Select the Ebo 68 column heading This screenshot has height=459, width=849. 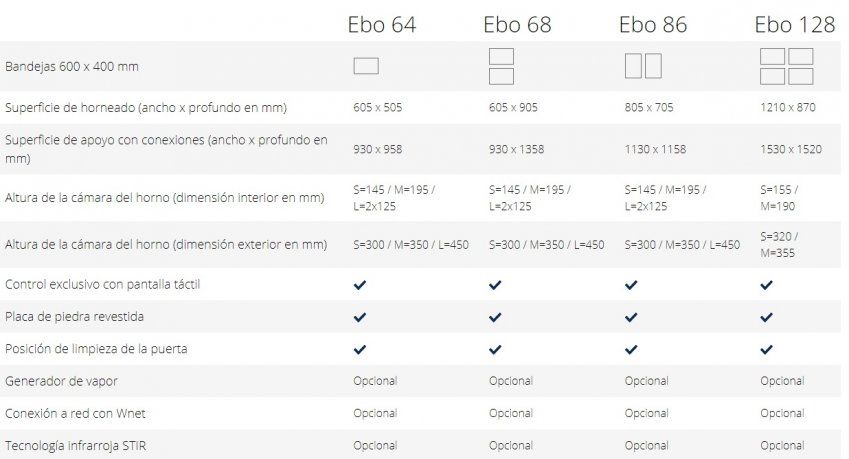coord(517,24)
